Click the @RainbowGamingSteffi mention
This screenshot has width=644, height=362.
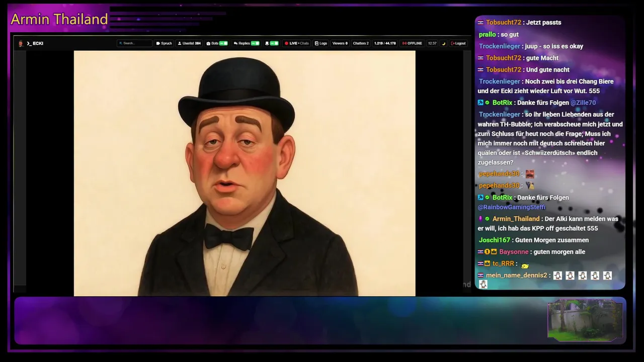[x=511, y=207]
